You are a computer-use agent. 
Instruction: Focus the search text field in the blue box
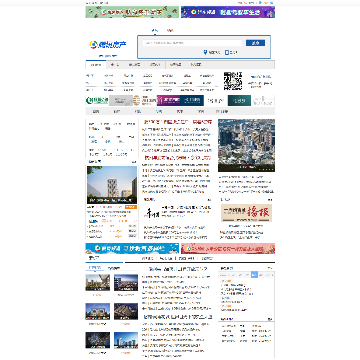193,43
